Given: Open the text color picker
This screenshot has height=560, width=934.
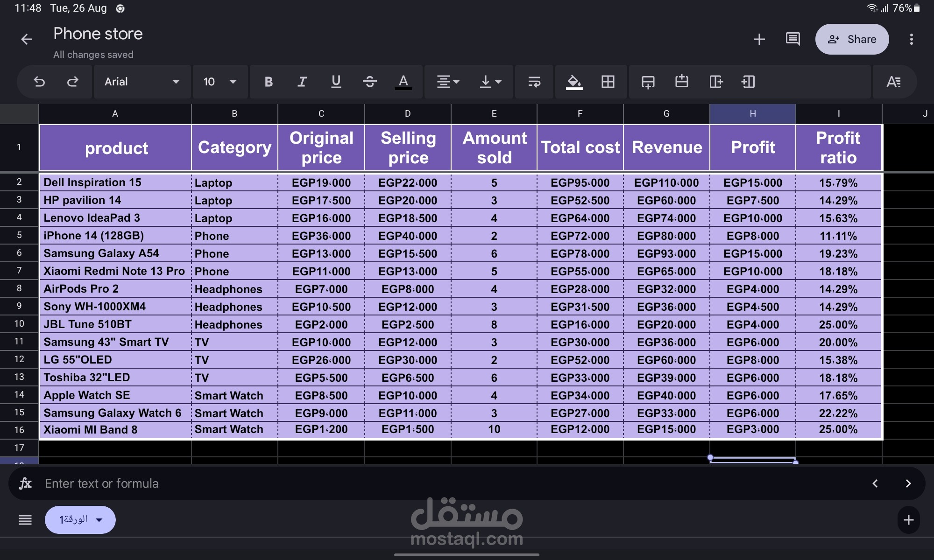Looking at the screenshot, I should click(x=403, y=82).
